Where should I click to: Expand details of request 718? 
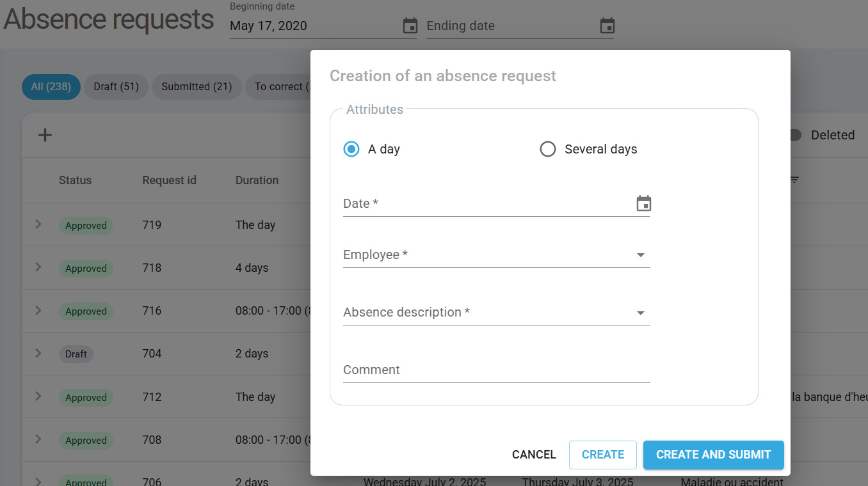(x=38, y=268)
